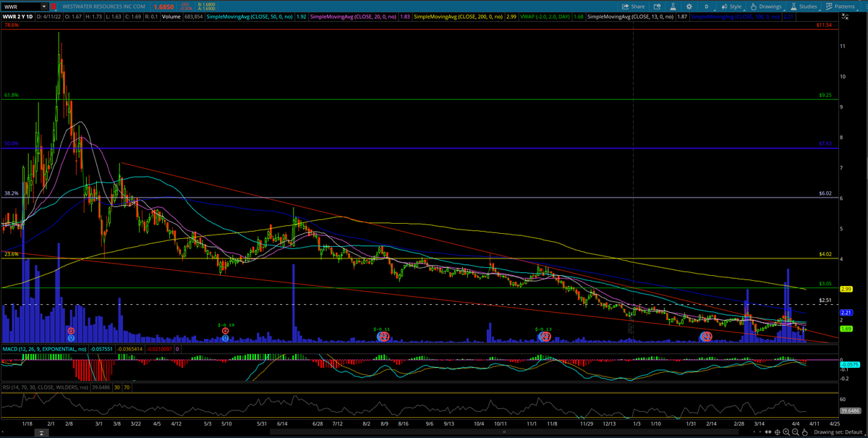Open the Studies menu
This screenshot has height=438, width=868.
point(805,6)
